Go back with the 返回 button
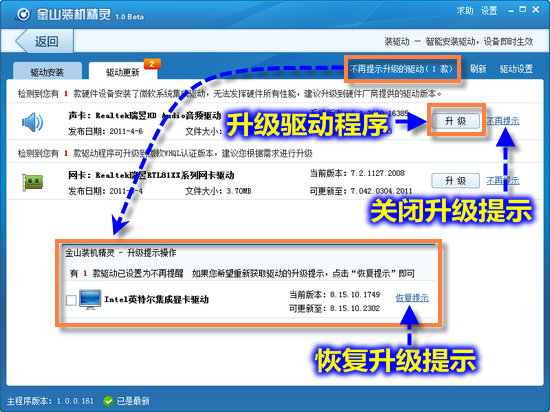The height and width of the screenshot is (412, 550). (45, 41)
